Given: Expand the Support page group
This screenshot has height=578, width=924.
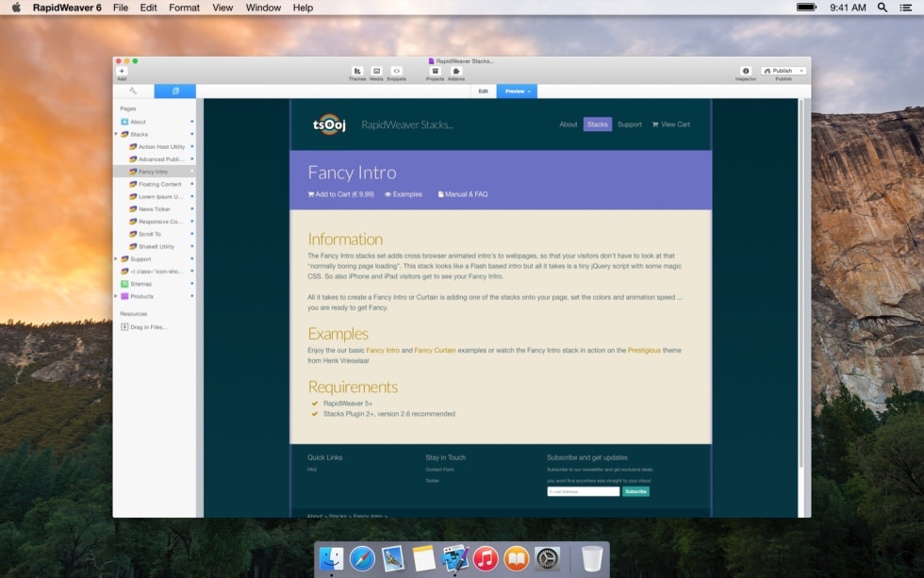Looking at the screenshot, I should tap(116, 258).
